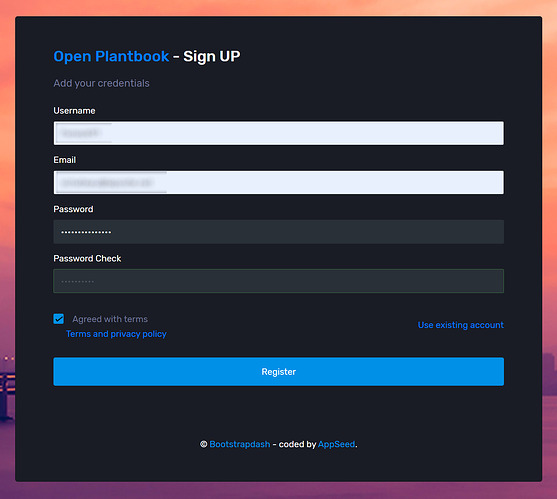
Task: Click the copyright symbol in footer
Action: tap(204, 444)
